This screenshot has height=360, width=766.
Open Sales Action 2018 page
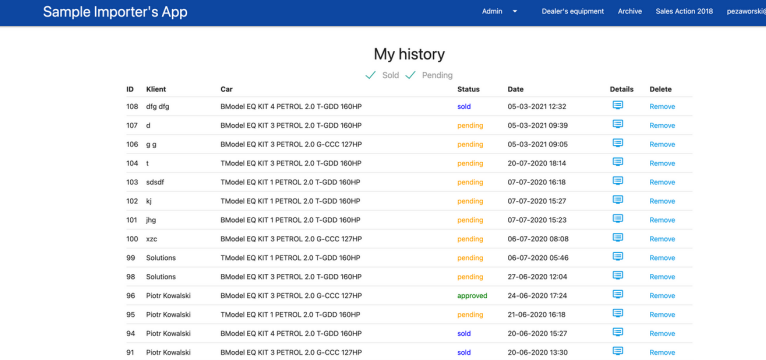click(684, 11)
